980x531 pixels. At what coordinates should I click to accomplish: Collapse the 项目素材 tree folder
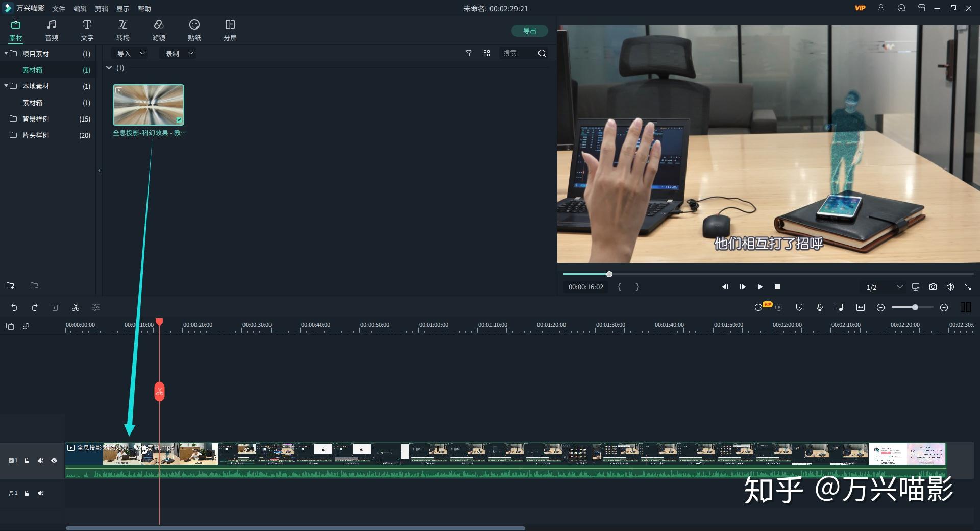(x=6, y=53)
